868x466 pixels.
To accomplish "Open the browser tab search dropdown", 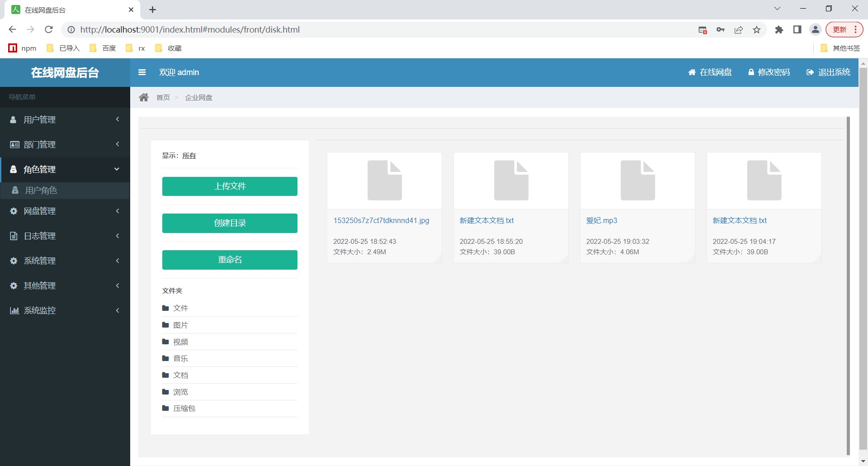I will click(777, 9).
